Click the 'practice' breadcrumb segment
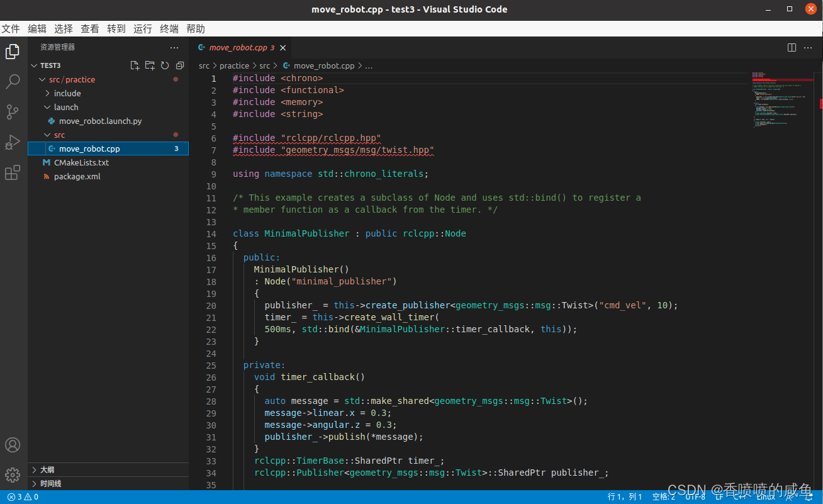The image size is (823, 504). [x=234, y=65]
